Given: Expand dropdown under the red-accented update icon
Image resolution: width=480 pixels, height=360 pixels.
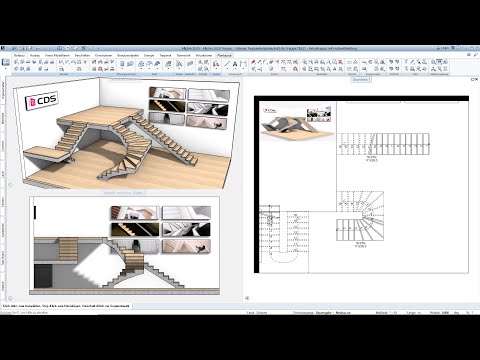Looking at the screenshot, I should point(216,70).
